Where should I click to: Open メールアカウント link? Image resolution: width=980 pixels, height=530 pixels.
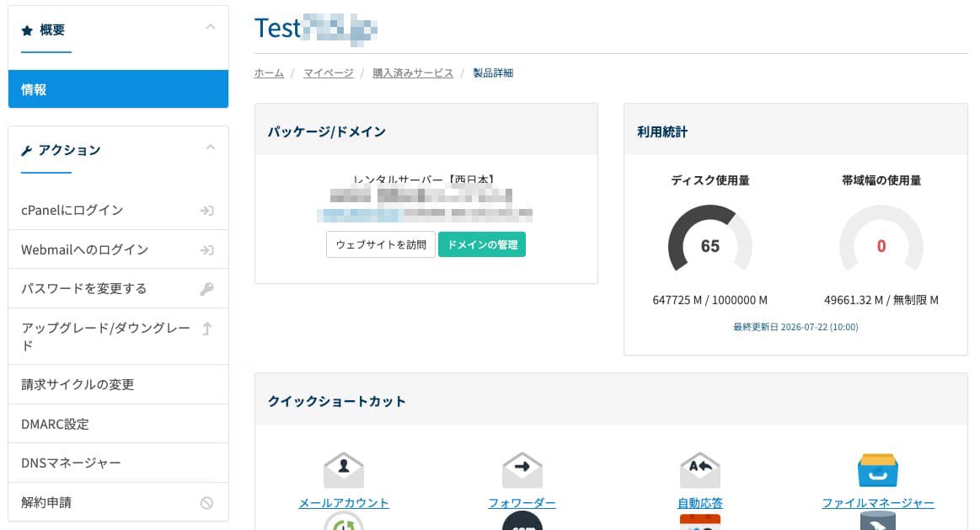pyautogui.click(x=344, y=502)
